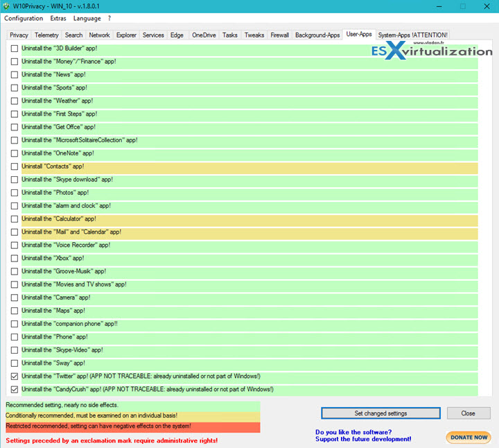This screenshot has height=448, width=499.
Task: Close the W10Privacy window via title bar X
Action: pyautogui.click(x=487, y=6)
